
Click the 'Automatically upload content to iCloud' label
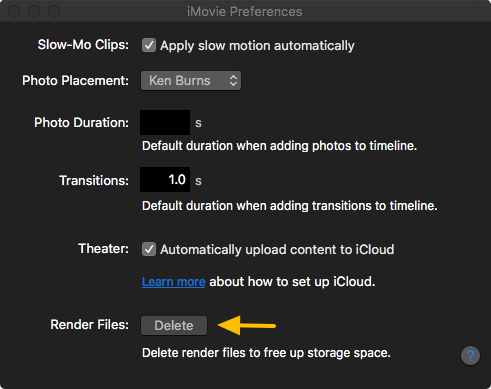coord(277,250)
